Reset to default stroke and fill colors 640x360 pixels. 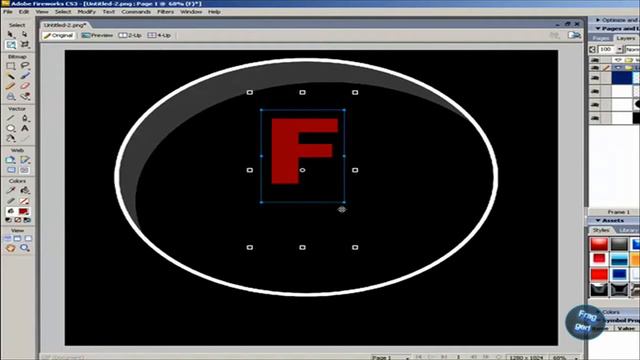click(x=8, y=220)
